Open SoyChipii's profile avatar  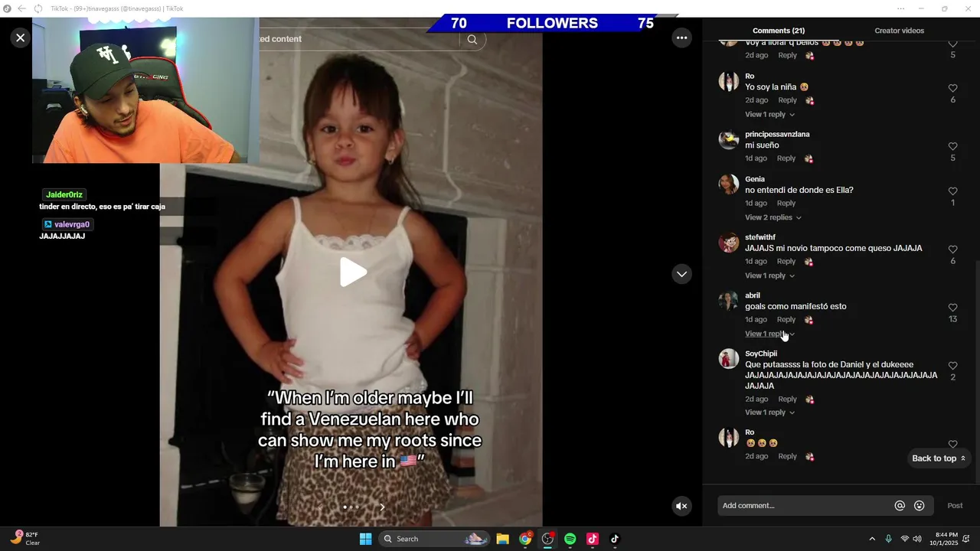point(728,359)
